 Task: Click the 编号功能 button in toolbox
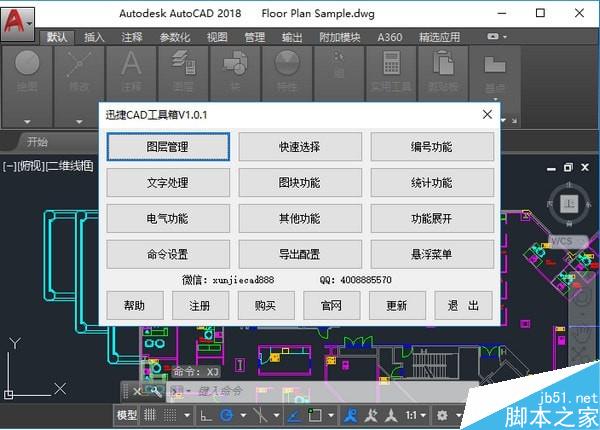(x=432, y=147)
